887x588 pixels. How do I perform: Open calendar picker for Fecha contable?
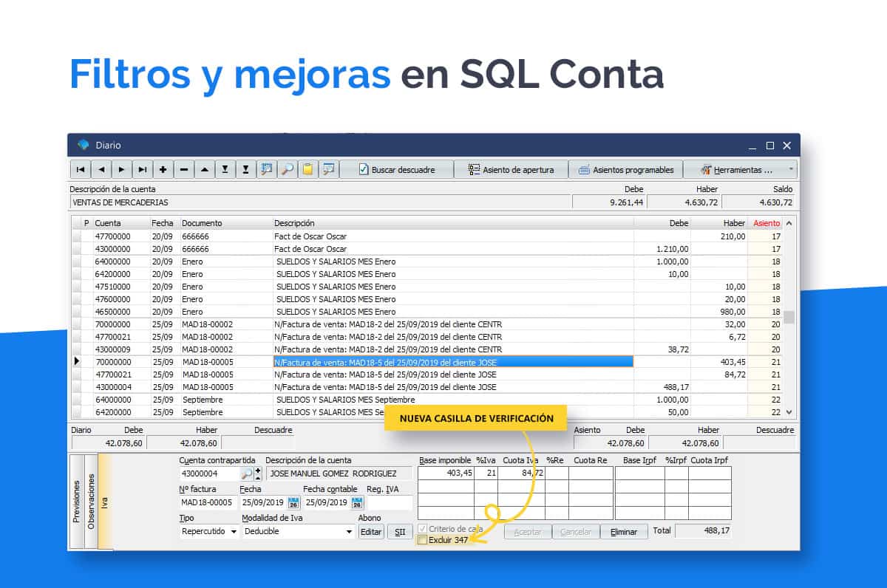(x=357, y=503)
